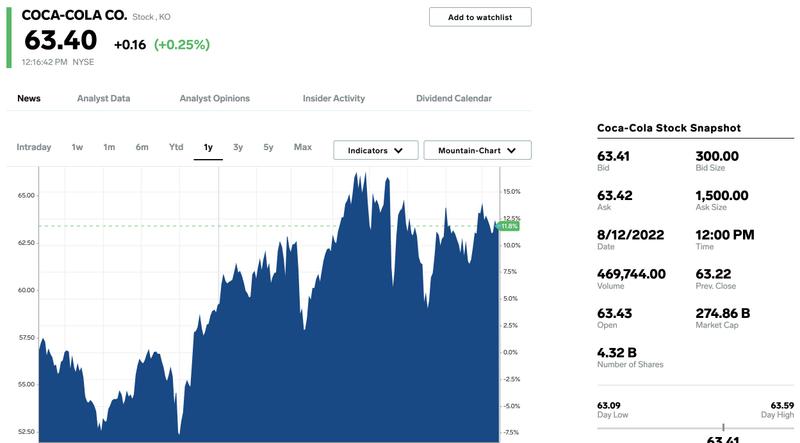
Task: Click the Add to watchlist button
Action: coord(480,17)
